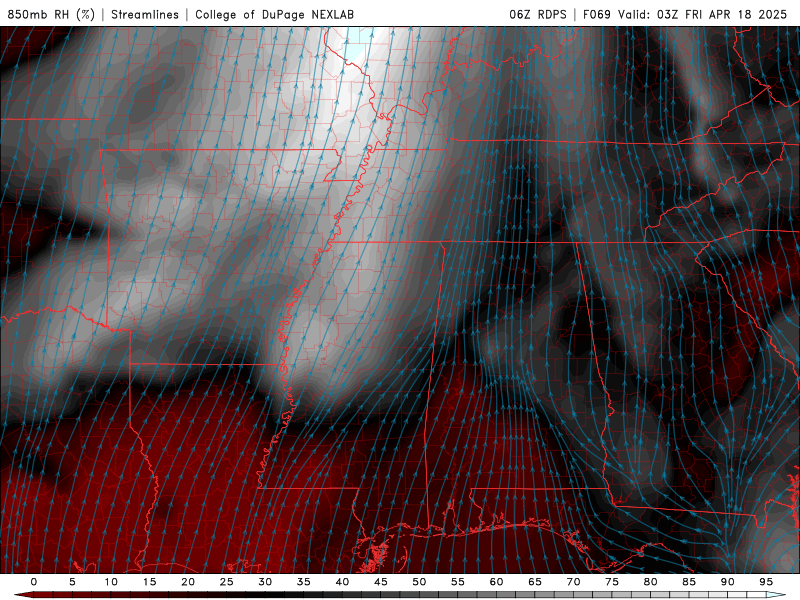Image resolution: width=800 pixels, height=600 pixels.
Task: Click the 5 label on the humidity scale
Action: point(72,582)
